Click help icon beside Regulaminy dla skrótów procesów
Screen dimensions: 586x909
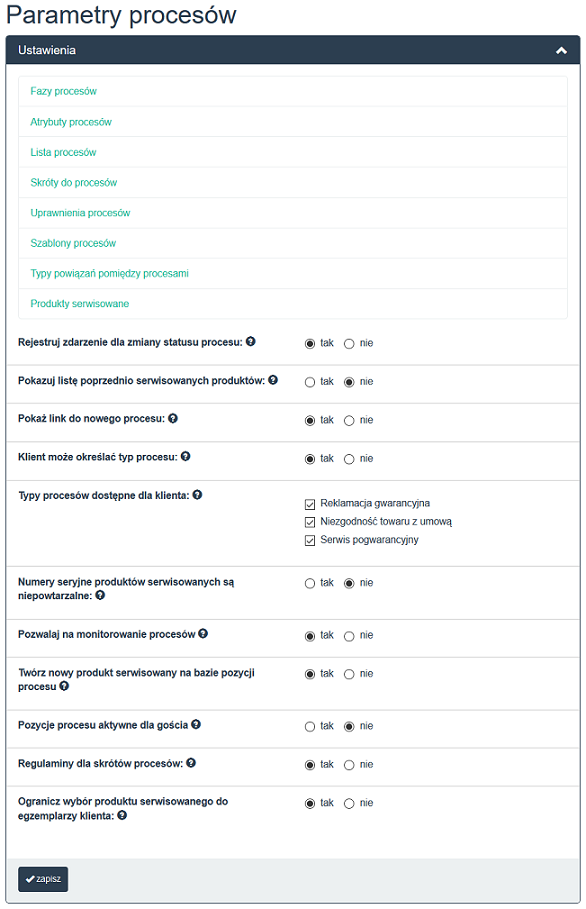click(x=191, y=763)
